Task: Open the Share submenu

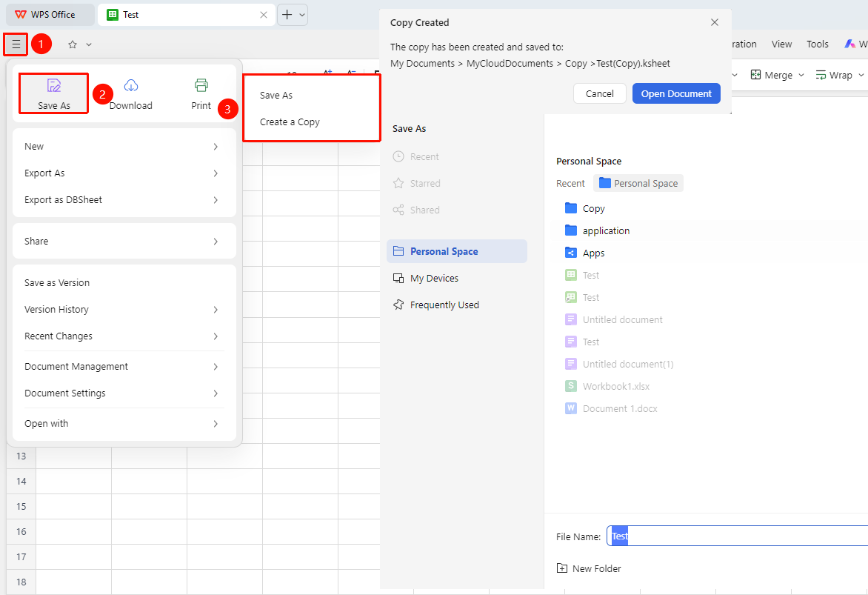Action: 124,241
